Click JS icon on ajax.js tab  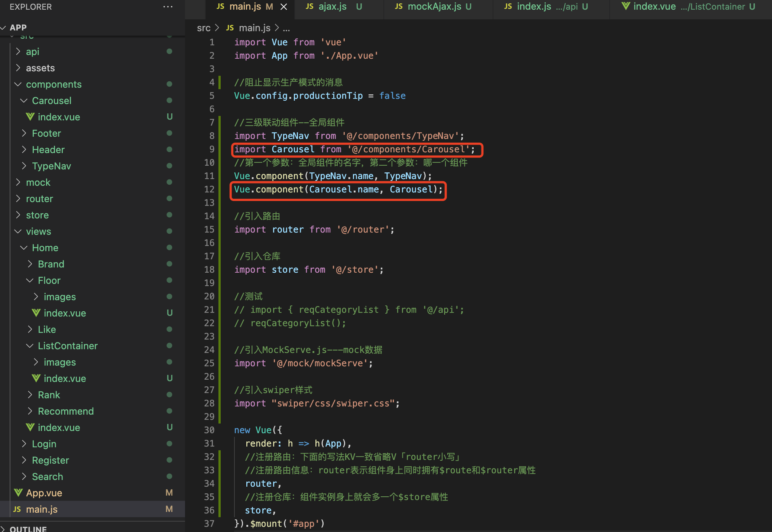(309, 6)
